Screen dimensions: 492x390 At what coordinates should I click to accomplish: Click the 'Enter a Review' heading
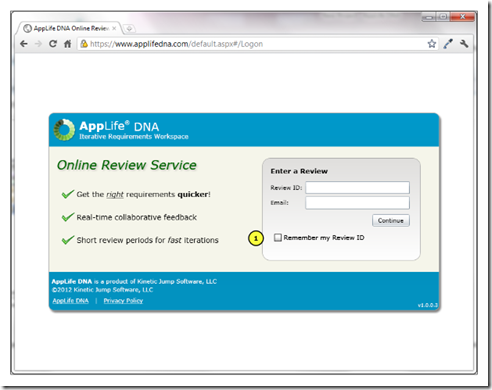tap(299, 171)
